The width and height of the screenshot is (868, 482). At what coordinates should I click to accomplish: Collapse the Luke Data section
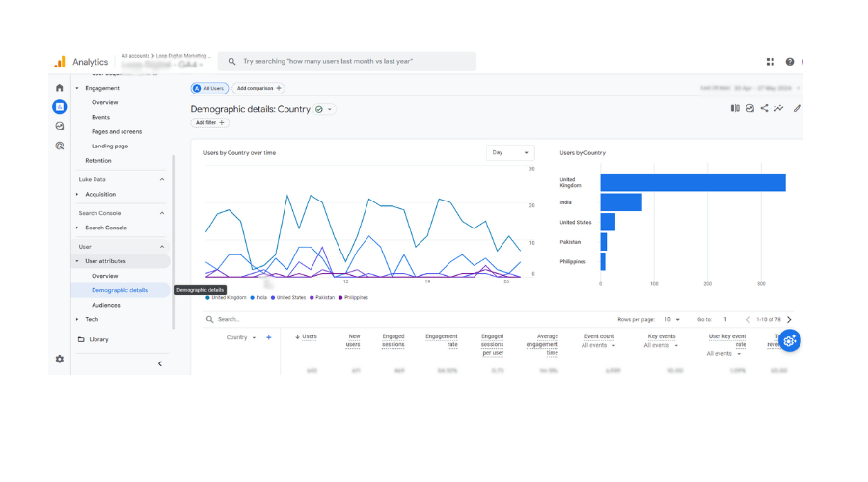[x=162, y=180]
